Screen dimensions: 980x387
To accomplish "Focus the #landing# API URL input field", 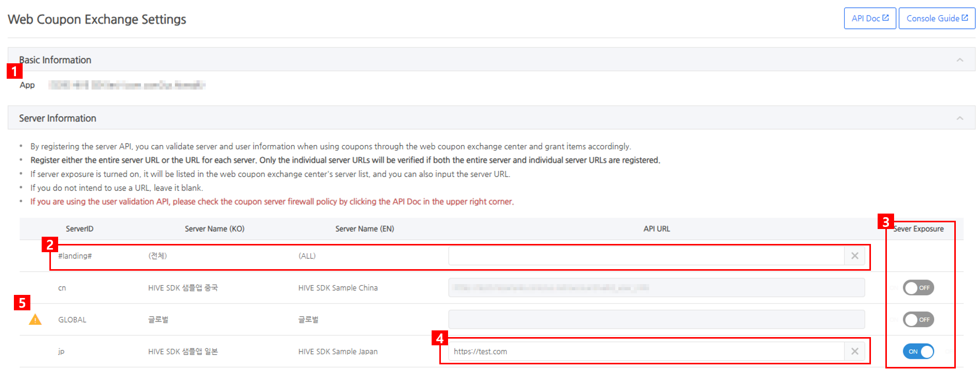I will [x=646, y=256].
